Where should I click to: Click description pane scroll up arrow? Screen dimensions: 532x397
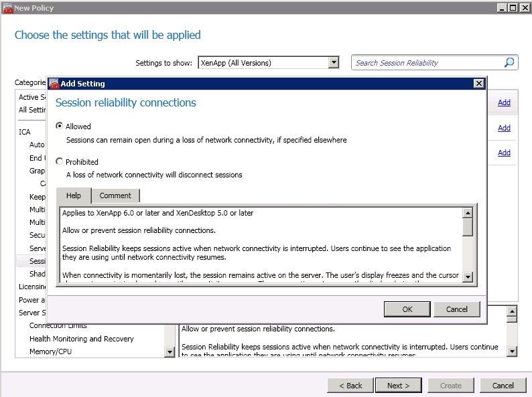pyautogui.click(x=512, y=311)
